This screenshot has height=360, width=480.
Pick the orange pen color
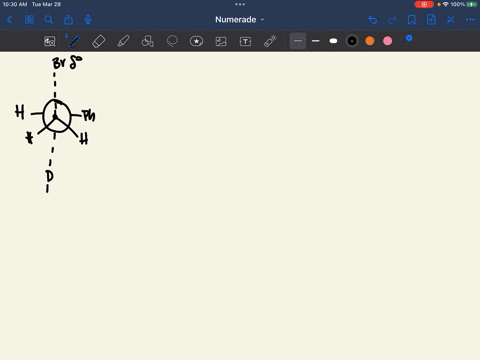point(370,41)
